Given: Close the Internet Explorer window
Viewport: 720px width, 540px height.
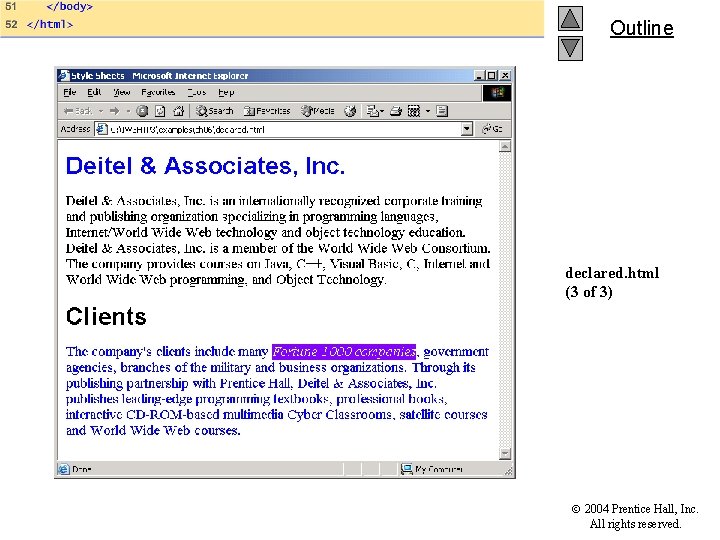Looking at the screenshot, I should (505, 76).
